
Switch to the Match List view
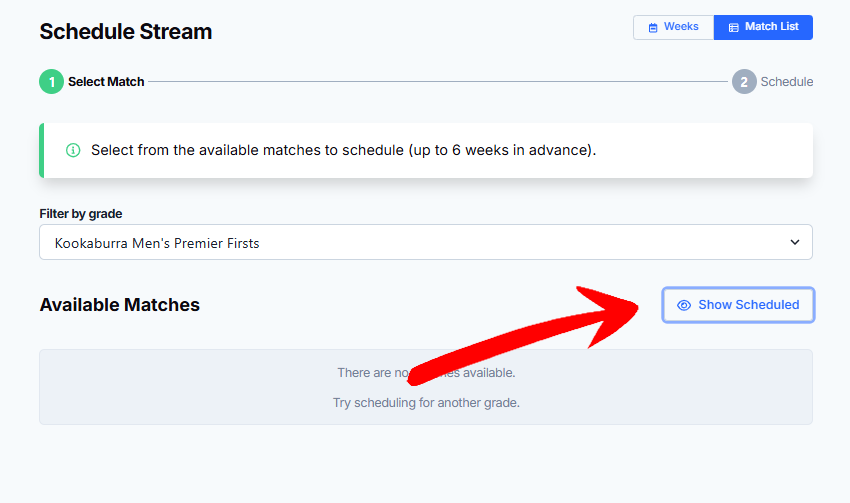[x=763, y=27]
